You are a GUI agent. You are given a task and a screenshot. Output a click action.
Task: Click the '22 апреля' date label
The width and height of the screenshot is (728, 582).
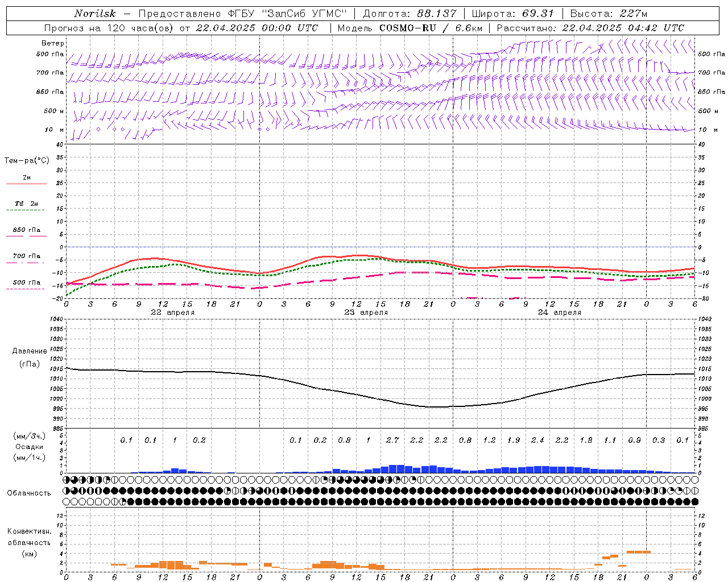pyautogui.click(x=172, y=313)
